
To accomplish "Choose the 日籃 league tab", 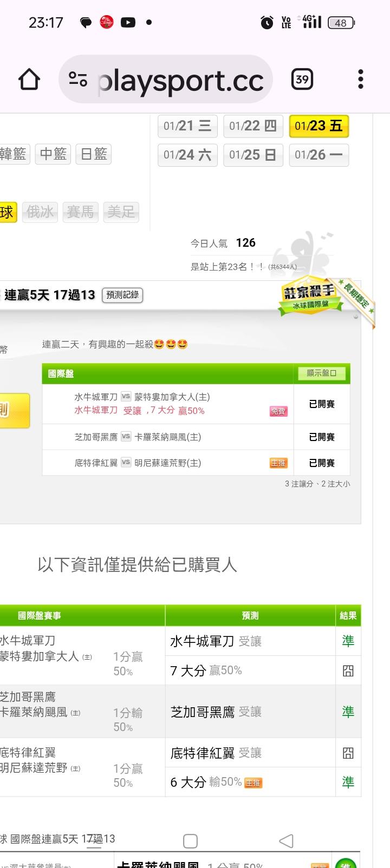I will [93, 154].
